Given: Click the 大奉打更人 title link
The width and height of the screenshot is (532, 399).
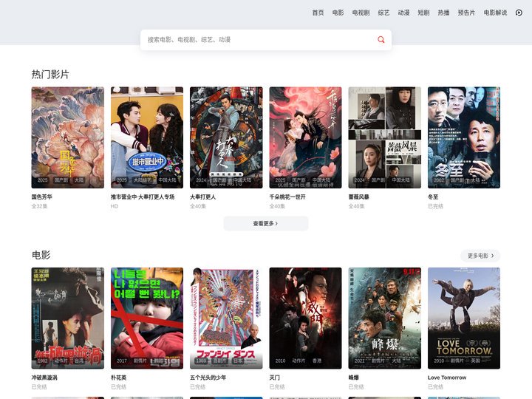Looking at the screenshot, I should click(x=203, y=197).
